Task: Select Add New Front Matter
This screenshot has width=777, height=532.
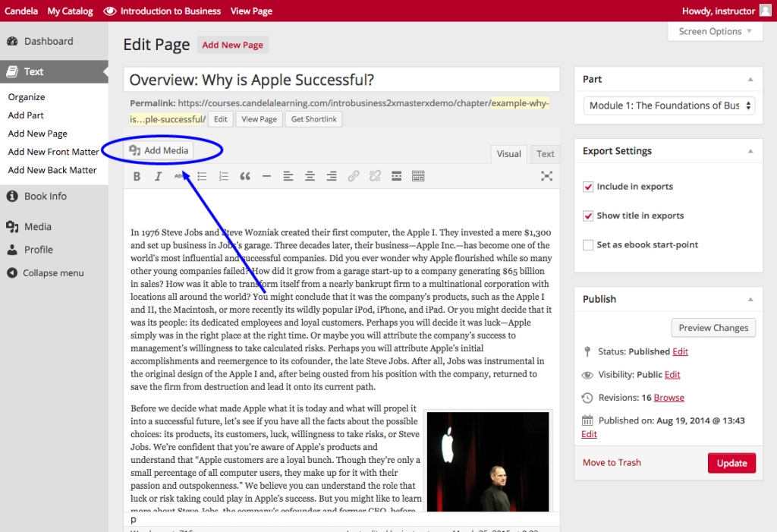Action: (54, 152)
